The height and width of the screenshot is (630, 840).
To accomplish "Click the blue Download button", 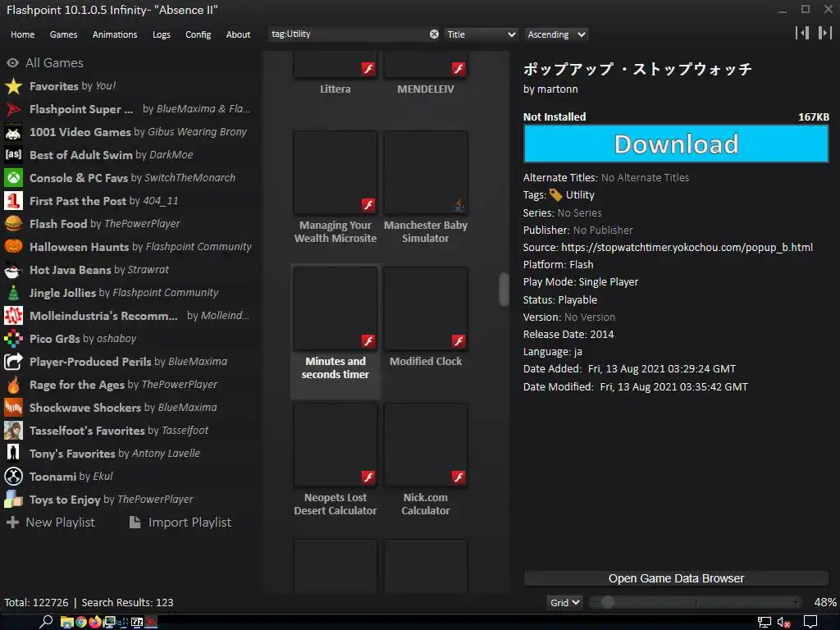I will pos(676,144).
